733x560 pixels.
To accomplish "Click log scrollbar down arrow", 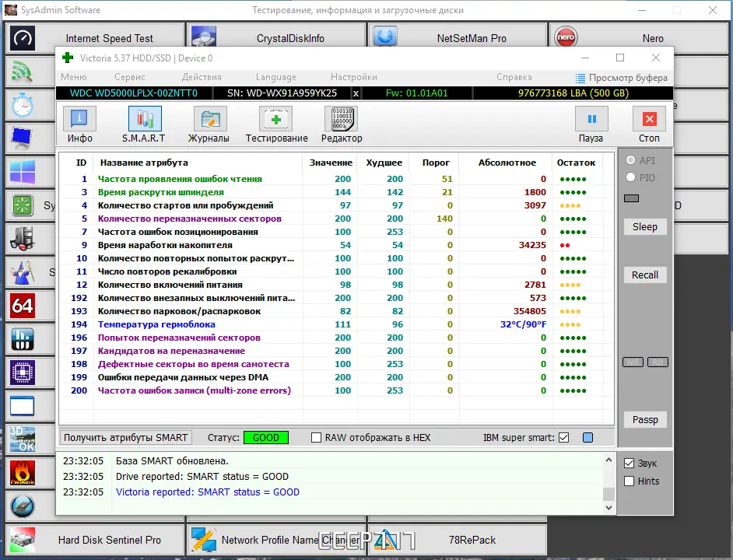I will [608, 507].
